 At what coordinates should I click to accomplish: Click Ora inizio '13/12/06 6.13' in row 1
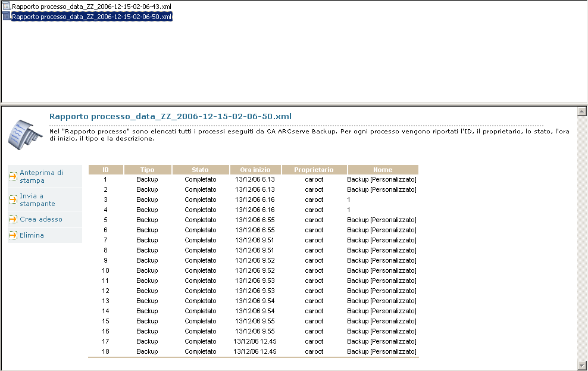[255, 180]
